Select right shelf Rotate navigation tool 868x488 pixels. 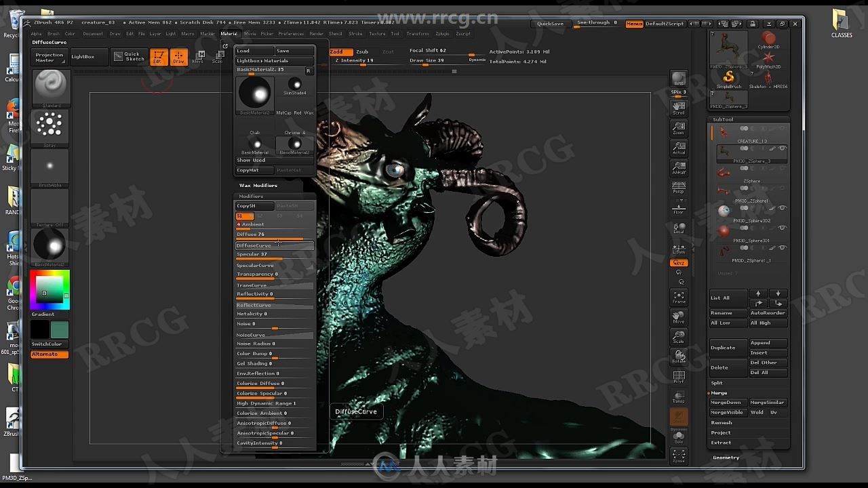(679, 357)
